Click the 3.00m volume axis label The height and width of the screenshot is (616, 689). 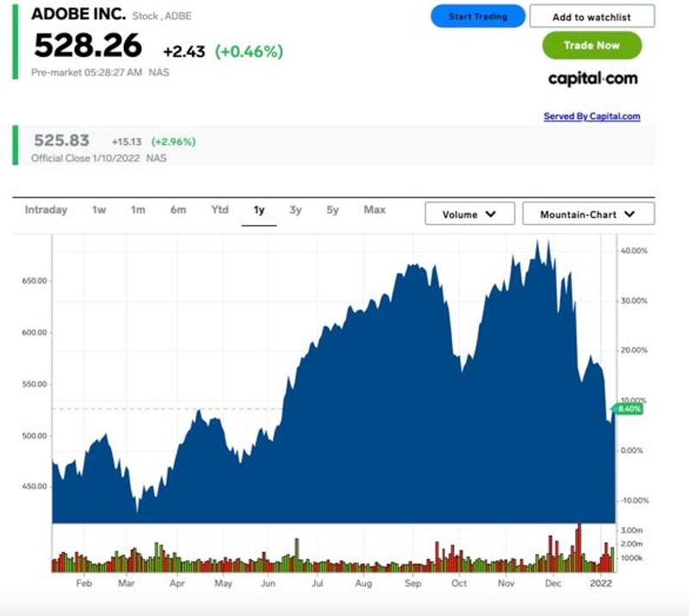point(632,531)
